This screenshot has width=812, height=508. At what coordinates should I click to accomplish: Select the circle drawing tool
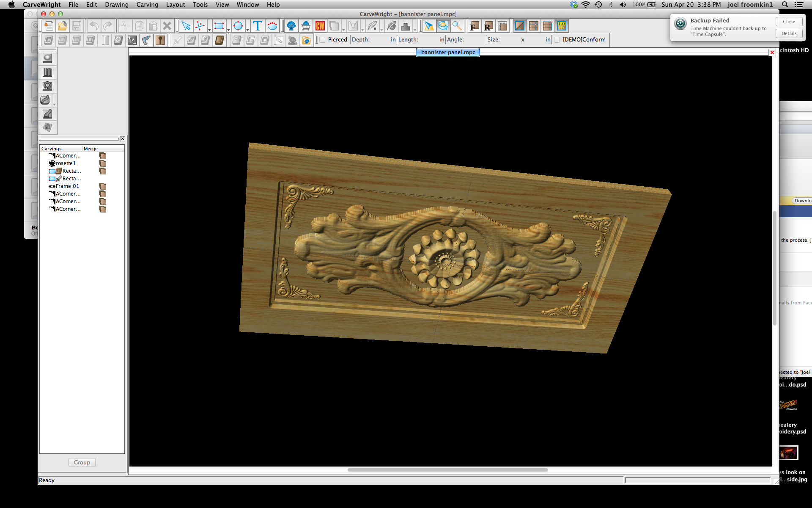click(x=238, y=26)
